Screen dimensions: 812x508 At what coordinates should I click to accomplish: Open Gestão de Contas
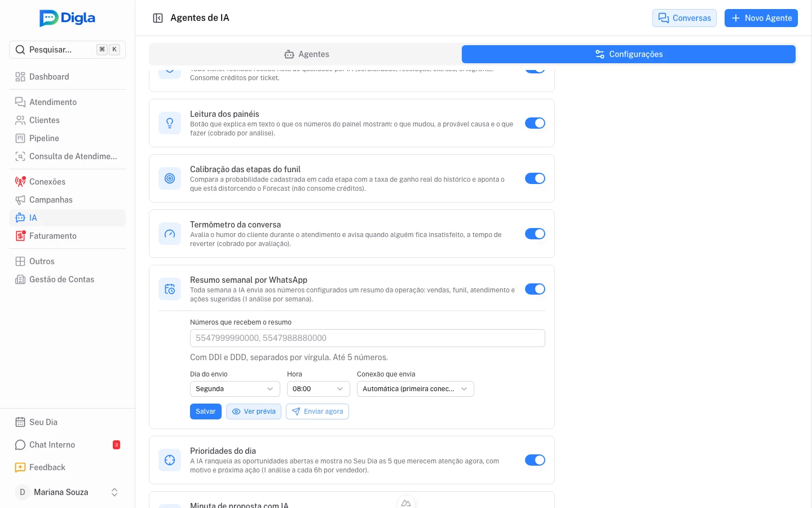point(67,279)
